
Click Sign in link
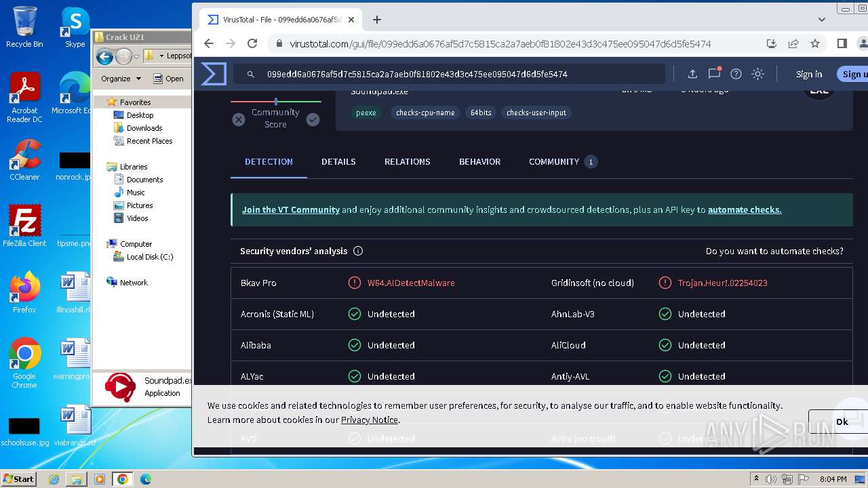point(809,74)
